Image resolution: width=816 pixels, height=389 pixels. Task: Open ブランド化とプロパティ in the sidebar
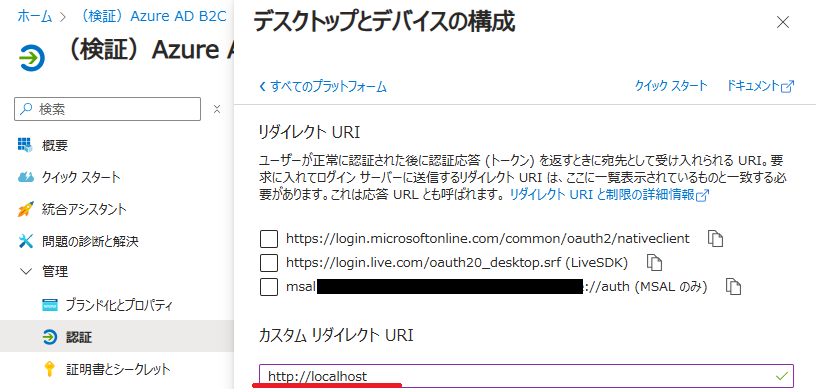pos(119,305)
